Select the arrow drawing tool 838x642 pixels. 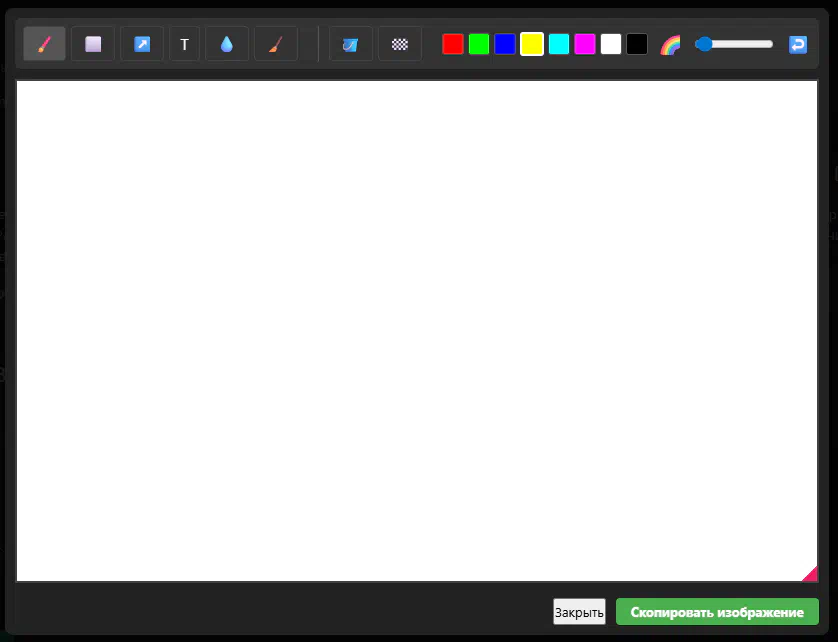pos(142,44)
